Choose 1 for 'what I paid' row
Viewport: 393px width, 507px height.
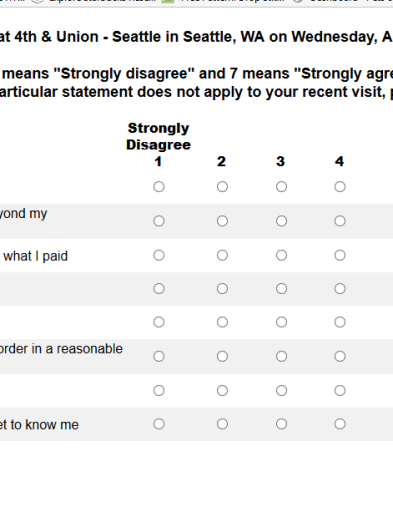pos(159,255)
